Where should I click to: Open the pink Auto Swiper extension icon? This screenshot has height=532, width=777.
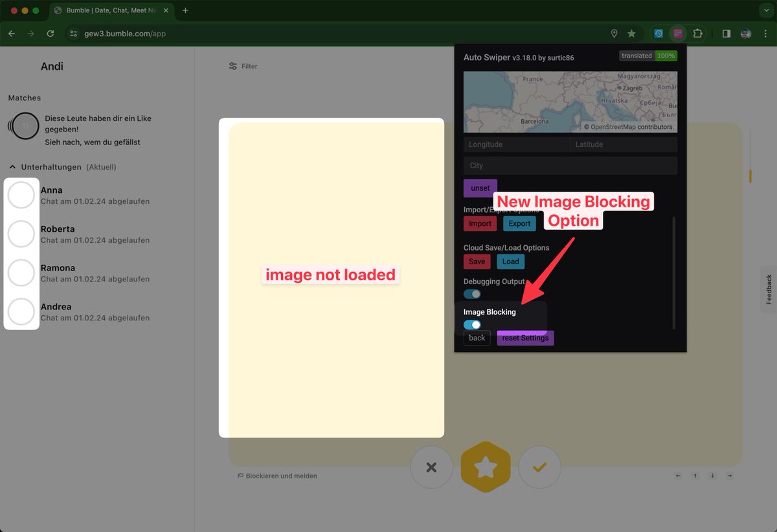[677, 33]
